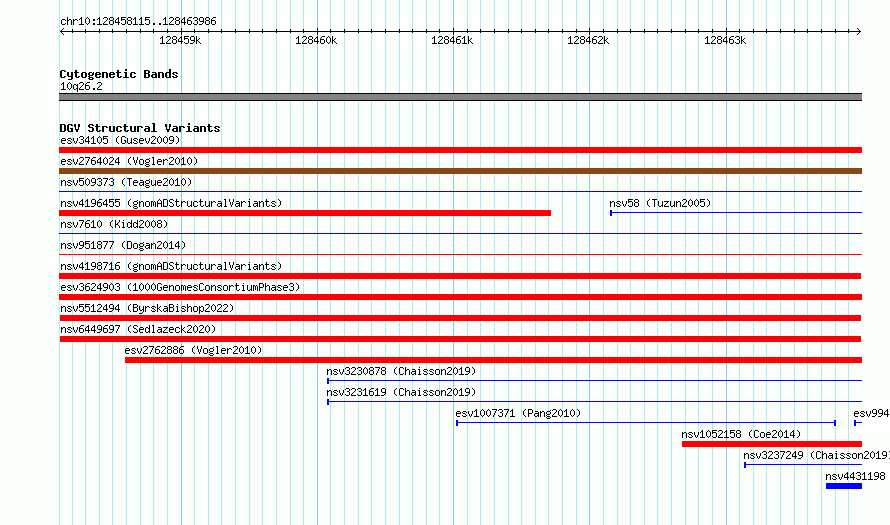Open the DGV Structural Variants track title
The height and width of the screenshot is (525, 890).
click(x=140, y=128)
